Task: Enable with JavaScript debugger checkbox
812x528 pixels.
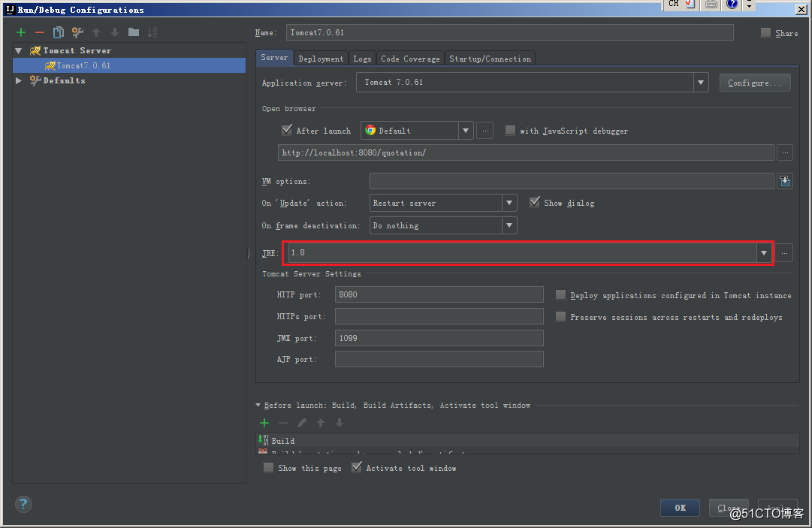Action: click(510, 131)
